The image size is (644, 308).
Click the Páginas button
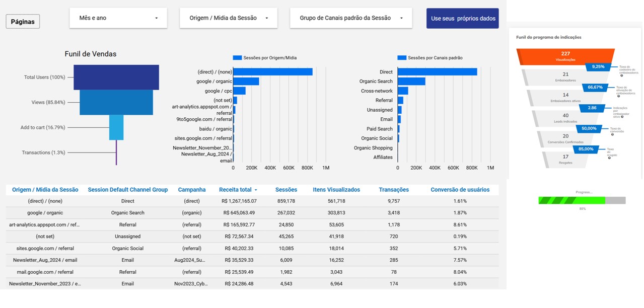tap(23, 22)
